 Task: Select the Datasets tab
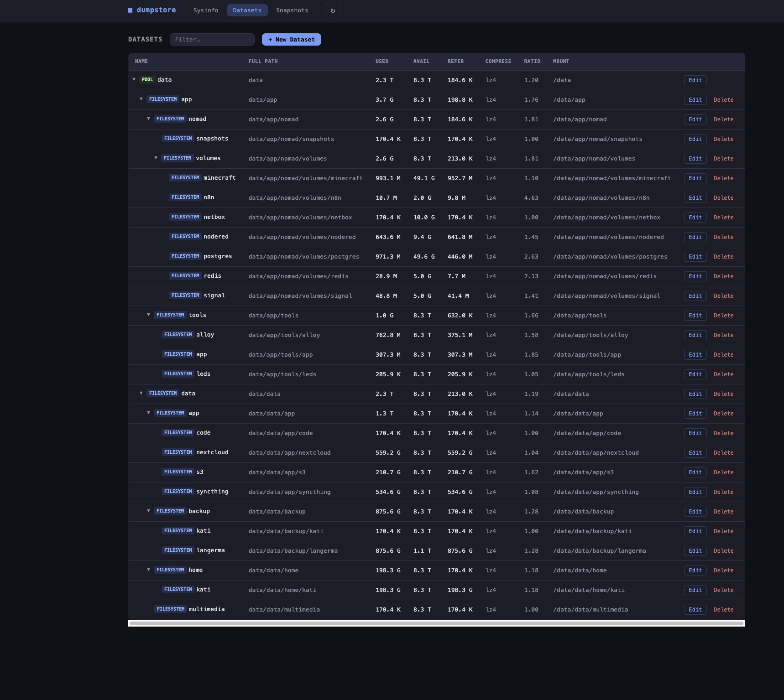[247, 10]
